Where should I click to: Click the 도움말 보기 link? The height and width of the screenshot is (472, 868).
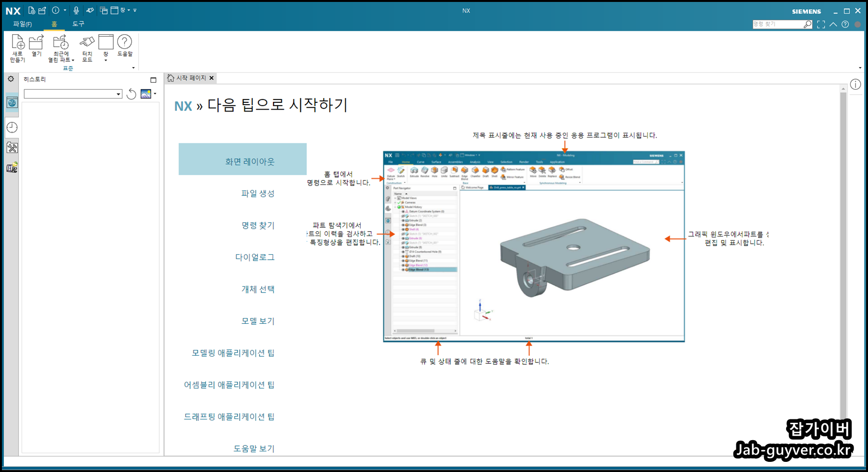tap(254, 448)
